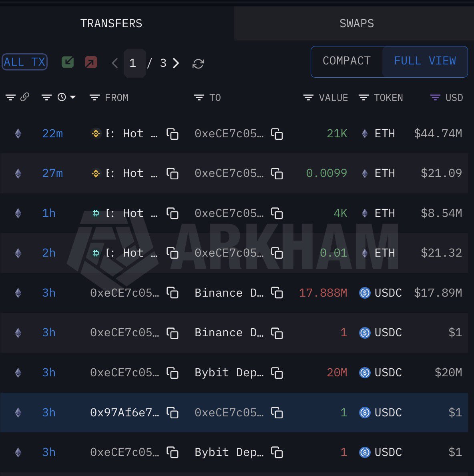Toggle time sort dropdown arrow
This screenshot has width=474, height=476.
coord(72,97)
